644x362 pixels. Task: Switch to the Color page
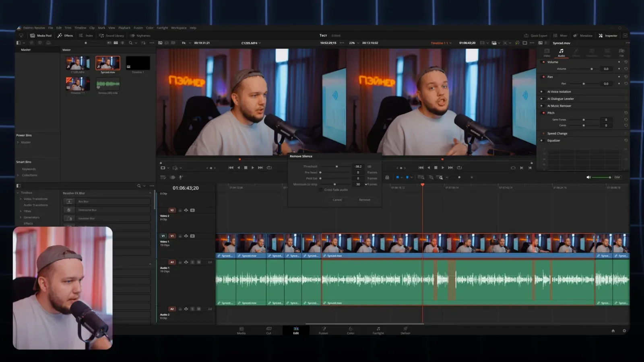click(x=351, y=330)
